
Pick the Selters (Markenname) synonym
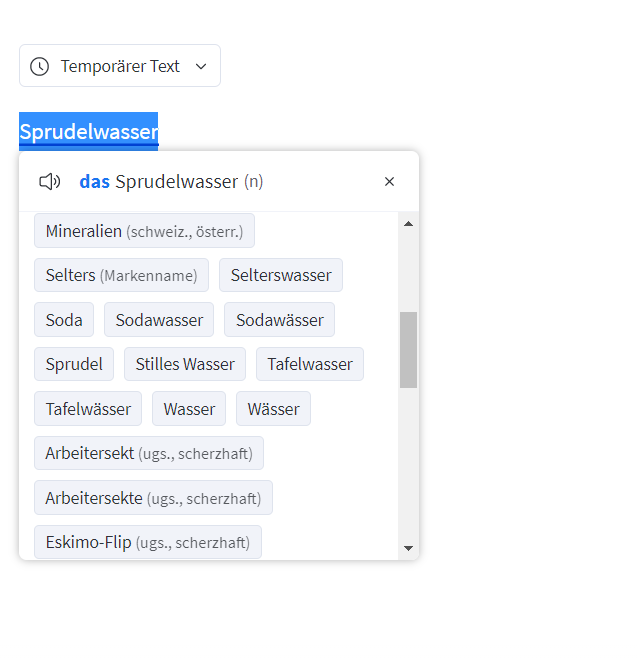121,275
